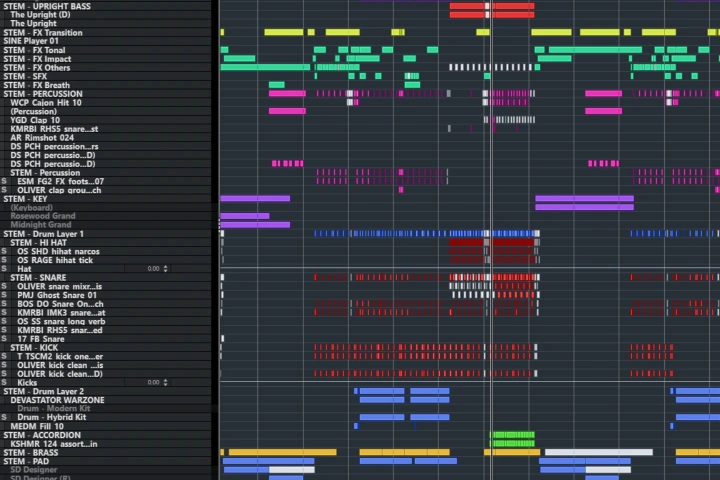720x480 pixels.
Task: Select the SINE Player 01 track
Action: pyautogui.click(x=40, y=41)
